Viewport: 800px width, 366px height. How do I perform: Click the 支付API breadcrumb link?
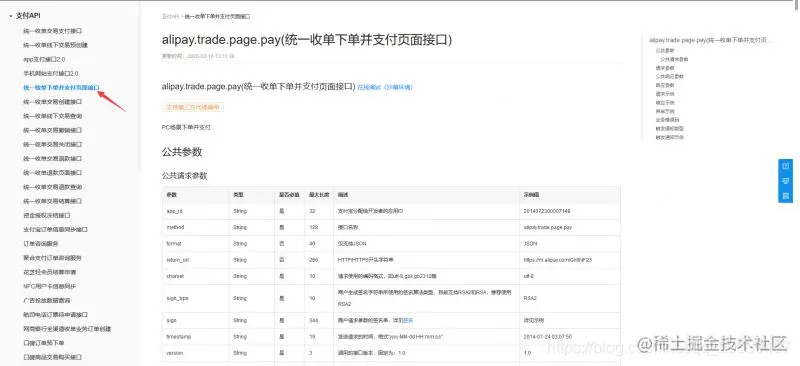coord(170,17)
